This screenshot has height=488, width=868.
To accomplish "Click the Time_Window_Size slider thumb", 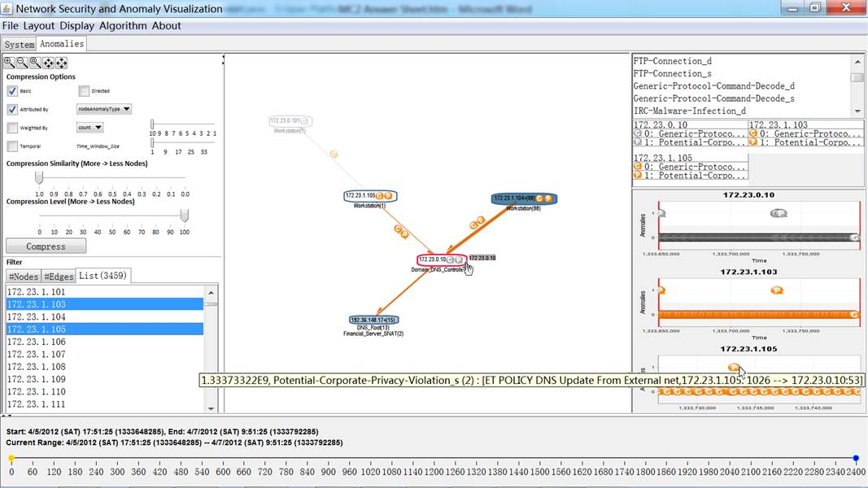I will click(x=152, y=143).
